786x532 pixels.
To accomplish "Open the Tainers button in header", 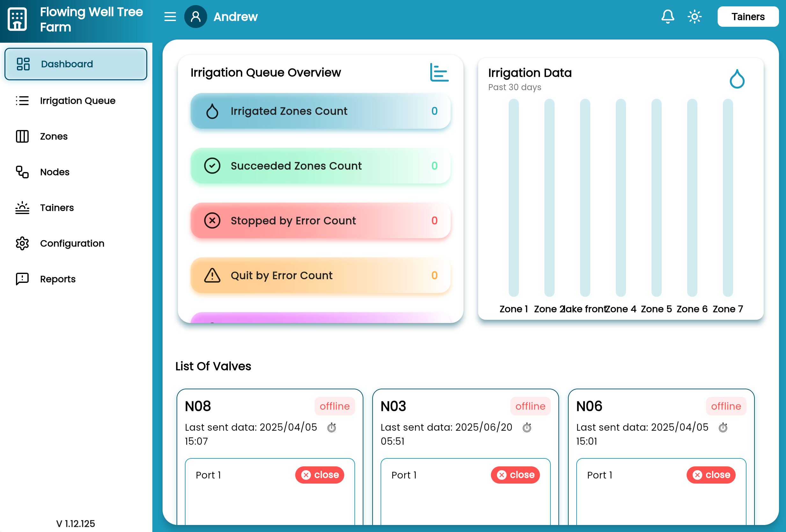I will pos(747,17).
